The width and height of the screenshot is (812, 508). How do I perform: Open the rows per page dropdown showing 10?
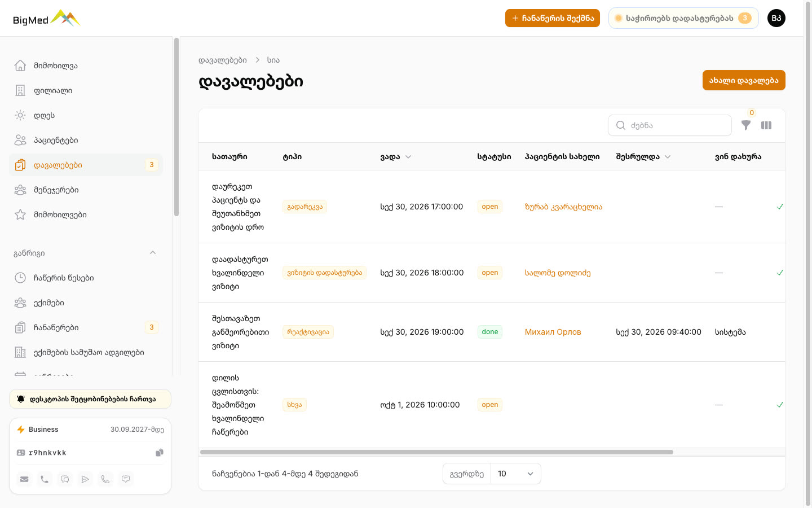point(516,474)
